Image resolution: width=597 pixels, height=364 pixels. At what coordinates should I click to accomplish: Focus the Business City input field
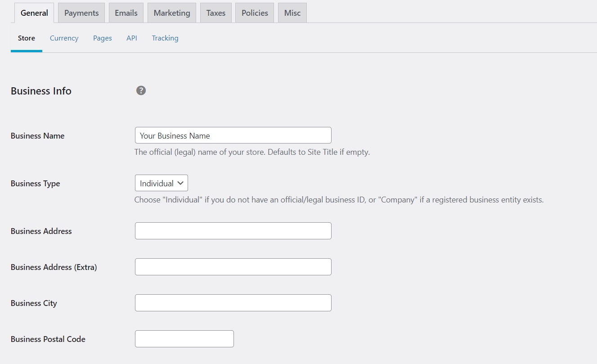pyautogui.click(x=233, y=303)
